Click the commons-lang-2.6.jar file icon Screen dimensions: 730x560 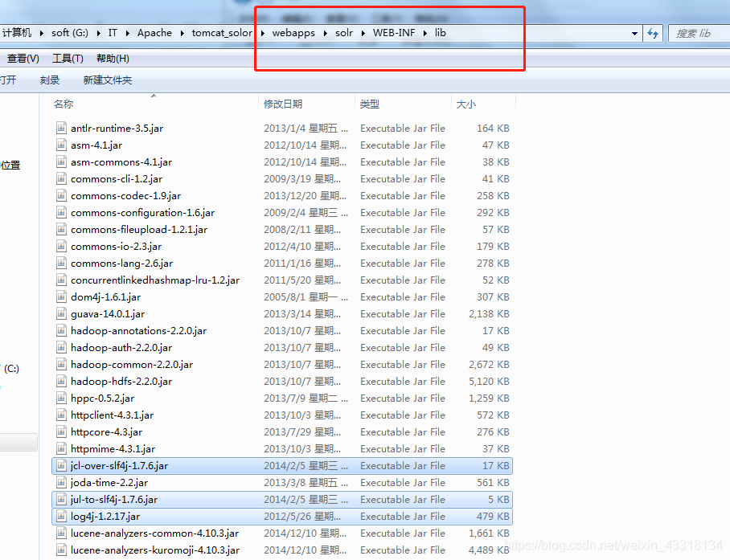point(61,264)
